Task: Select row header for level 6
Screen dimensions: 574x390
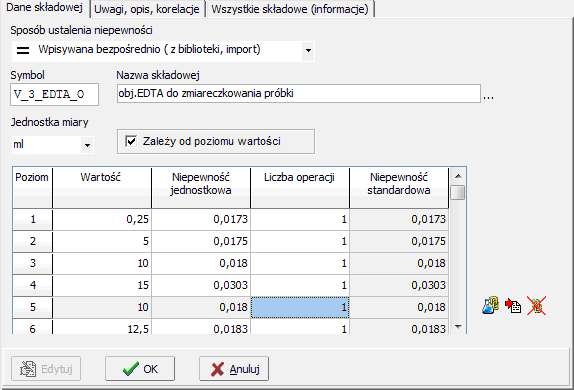Action: coord(32,327)
